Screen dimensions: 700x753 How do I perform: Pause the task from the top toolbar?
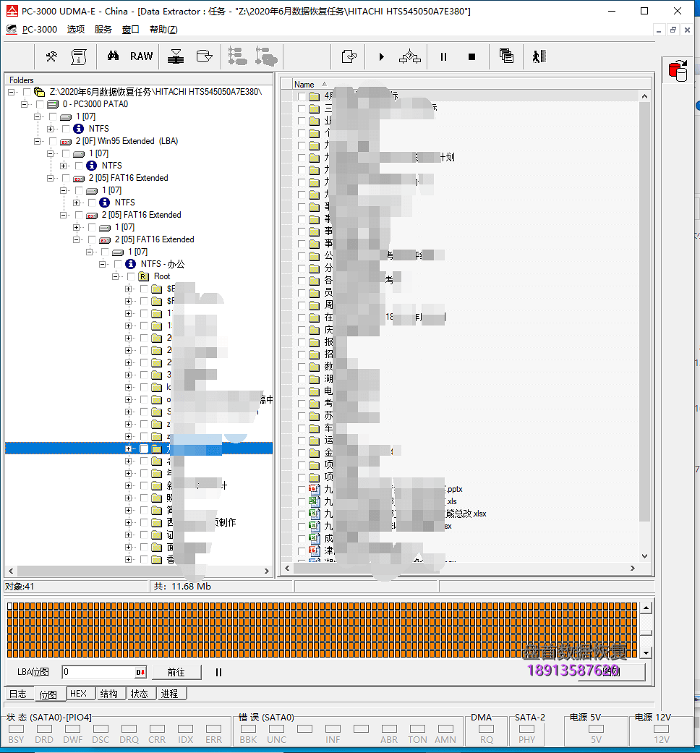point(443,56)
